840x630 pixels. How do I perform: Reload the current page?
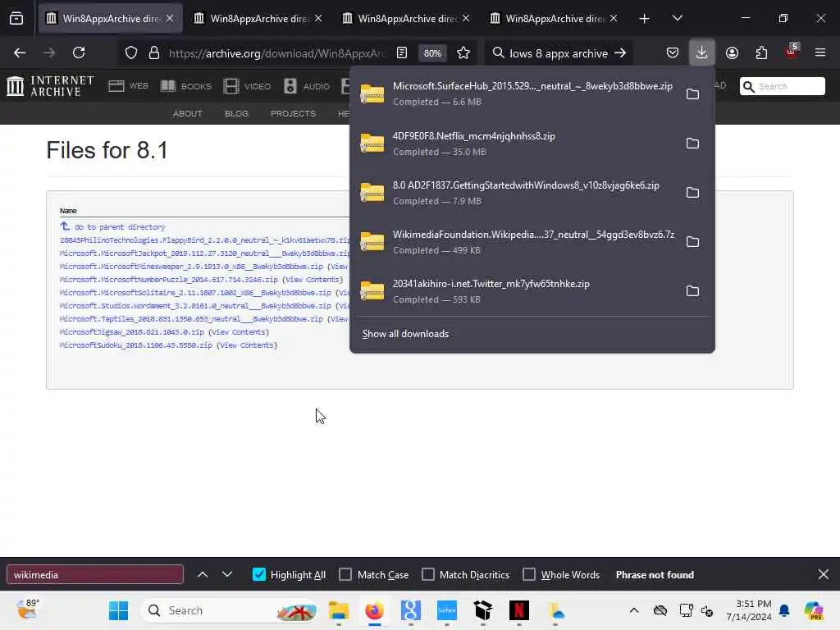point(79,52)
